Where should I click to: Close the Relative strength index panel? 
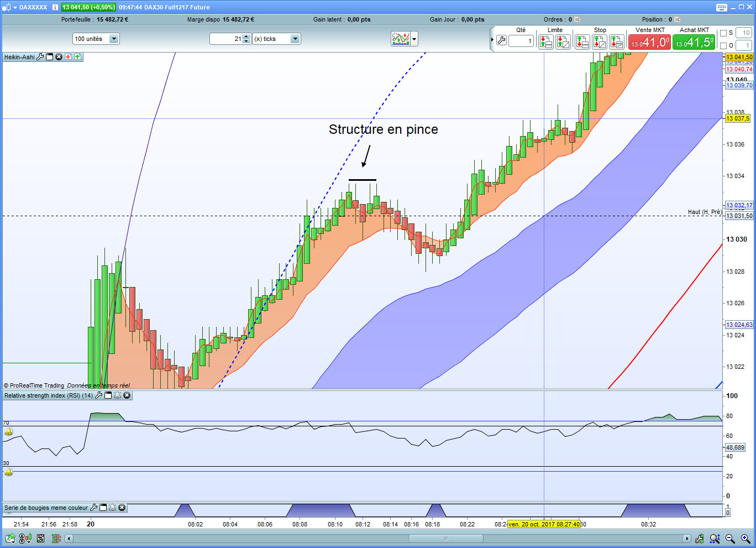click(127, 395)
